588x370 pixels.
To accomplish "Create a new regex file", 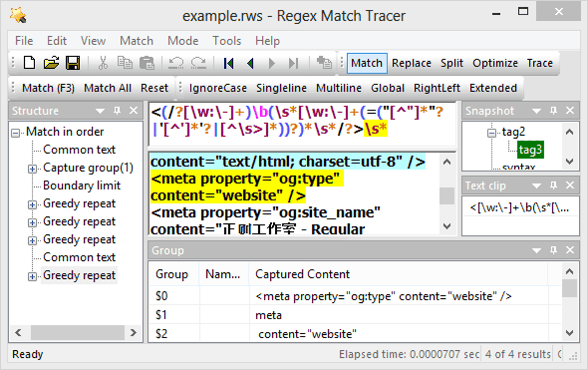I will coord(28,63).
